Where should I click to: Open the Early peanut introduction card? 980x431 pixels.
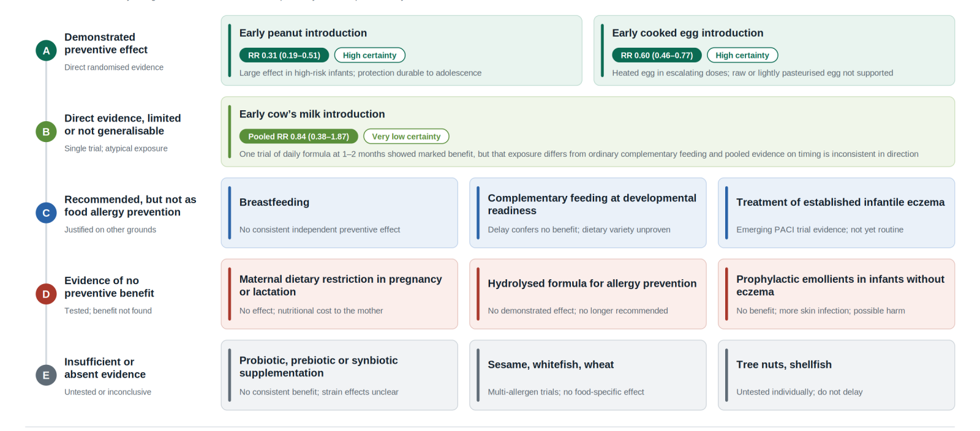[x=401, y=50]
